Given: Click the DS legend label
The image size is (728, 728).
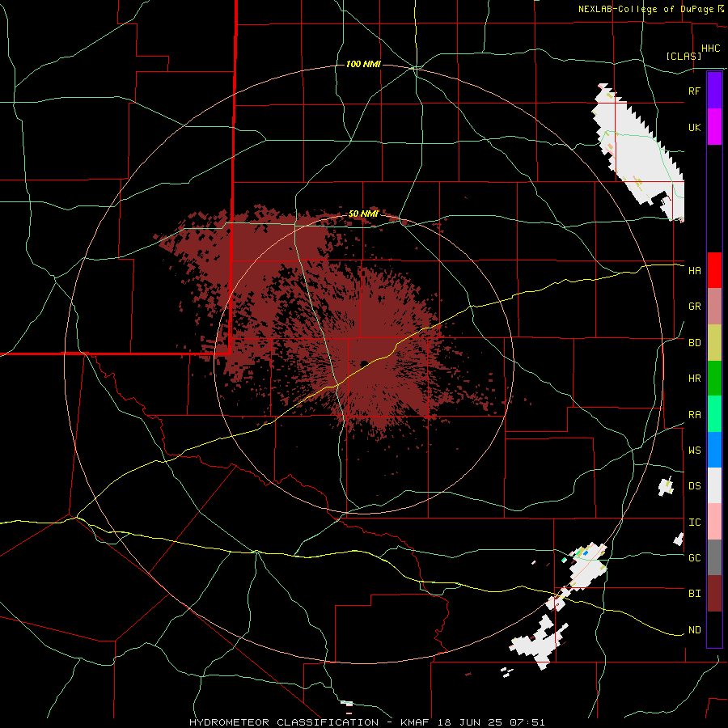Looking at the screenshot, I should (x=694, y=486).
